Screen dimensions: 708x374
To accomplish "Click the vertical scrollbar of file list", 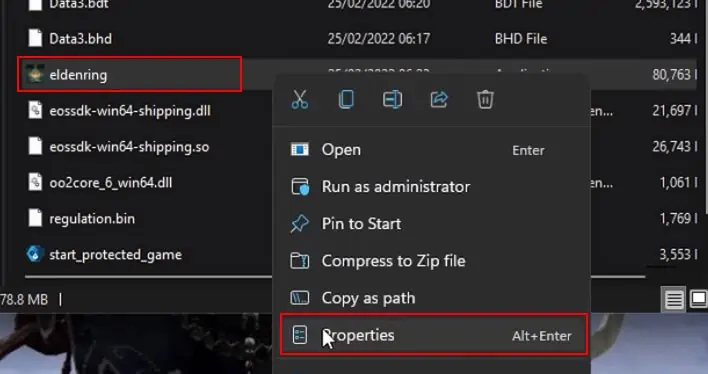I will point(706,107).
